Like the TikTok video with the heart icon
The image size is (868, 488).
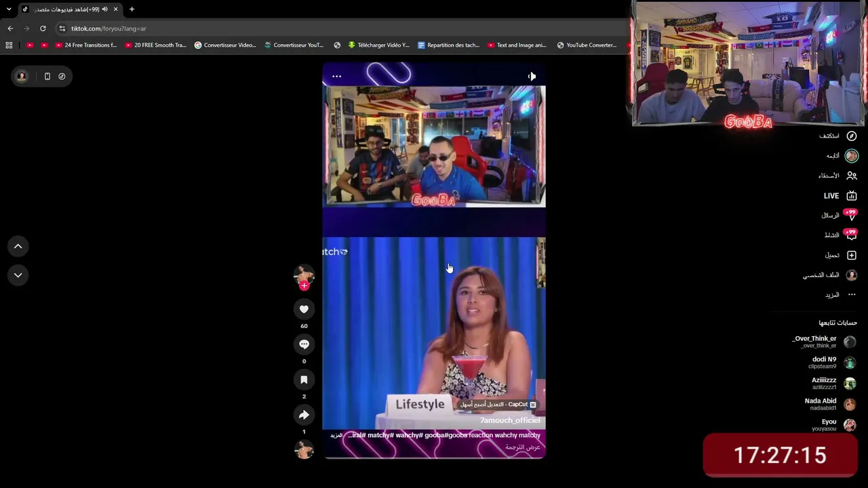pos(304,309)
